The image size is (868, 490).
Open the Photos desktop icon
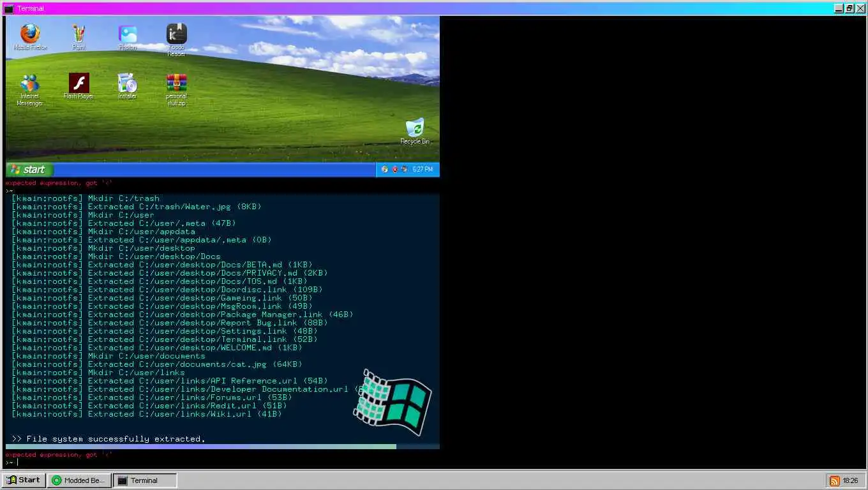(128, 37)
